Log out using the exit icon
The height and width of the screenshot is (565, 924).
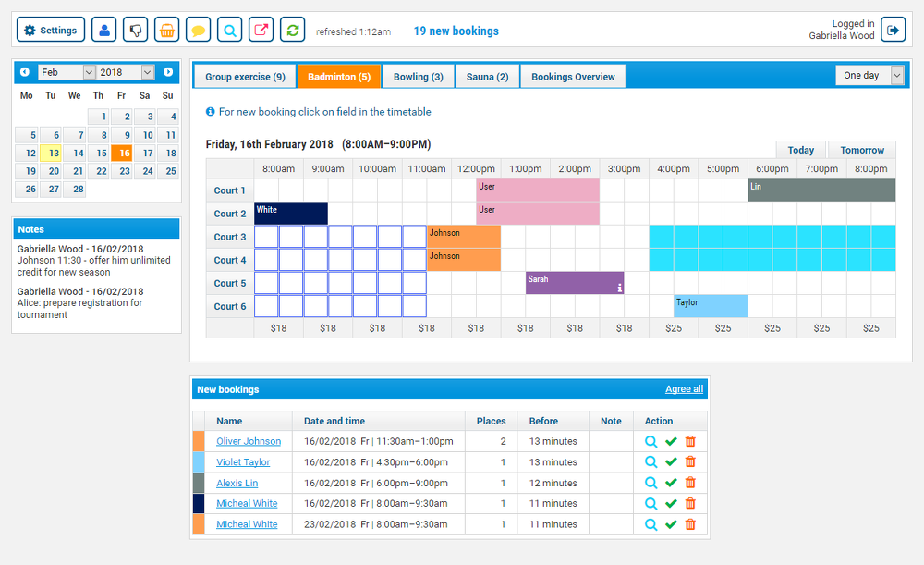click(893, 29)
